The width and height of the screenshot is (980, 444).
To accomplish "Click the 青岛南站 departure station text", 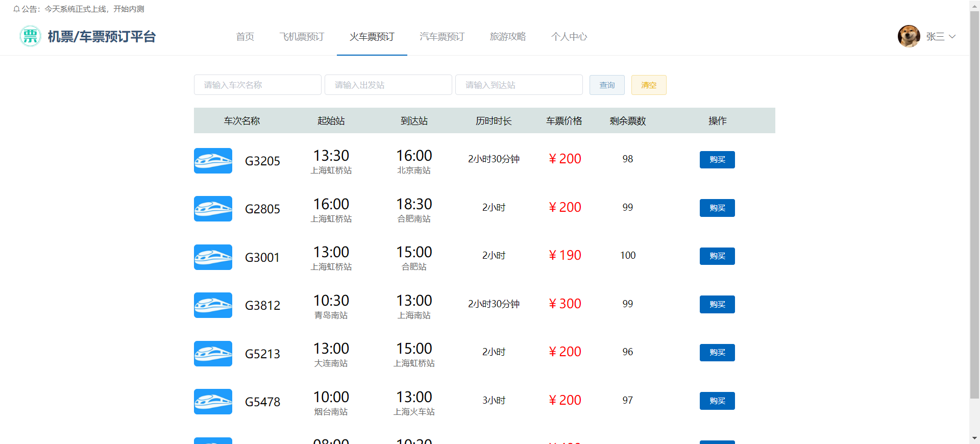I will (331, 315).
